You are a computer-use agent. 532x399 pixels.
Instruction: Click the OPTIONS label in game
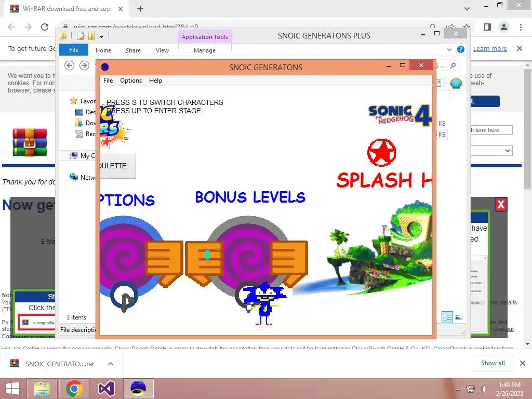pyautogui.click(x=127, y=200)
